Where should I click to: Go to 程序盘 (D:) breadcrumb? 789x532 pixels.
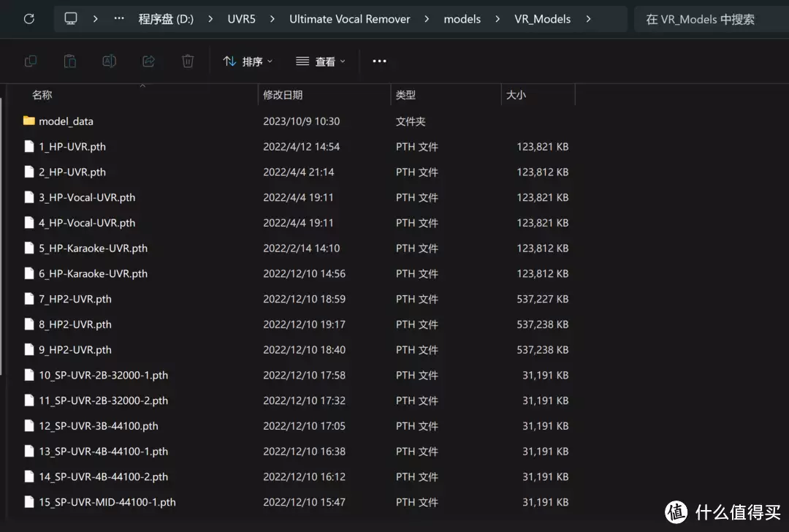click(166, 19)
